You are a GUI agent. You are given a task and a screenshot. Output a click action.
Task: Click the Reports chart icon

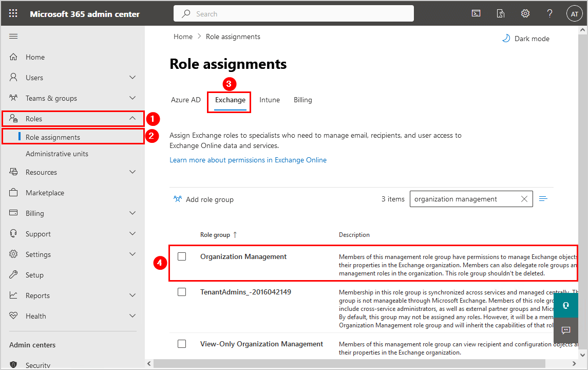click(x=13, y=295)
